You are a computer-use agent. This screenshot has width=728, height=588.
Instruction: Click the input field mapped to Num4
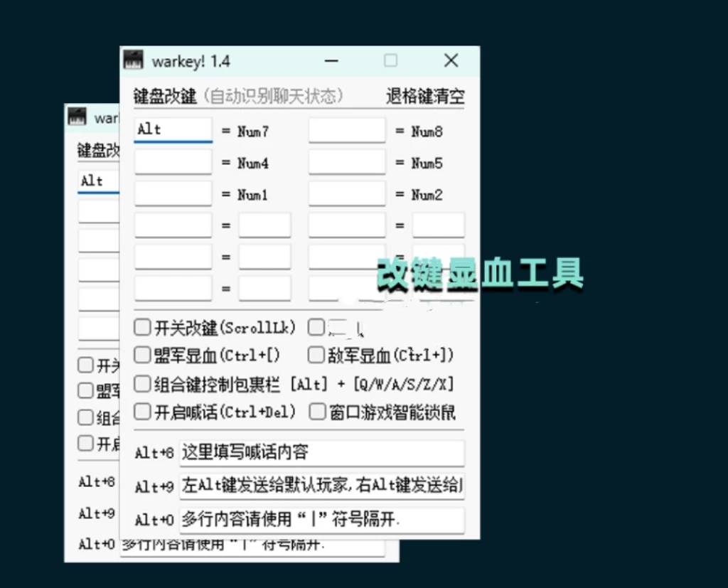point(173,162)
